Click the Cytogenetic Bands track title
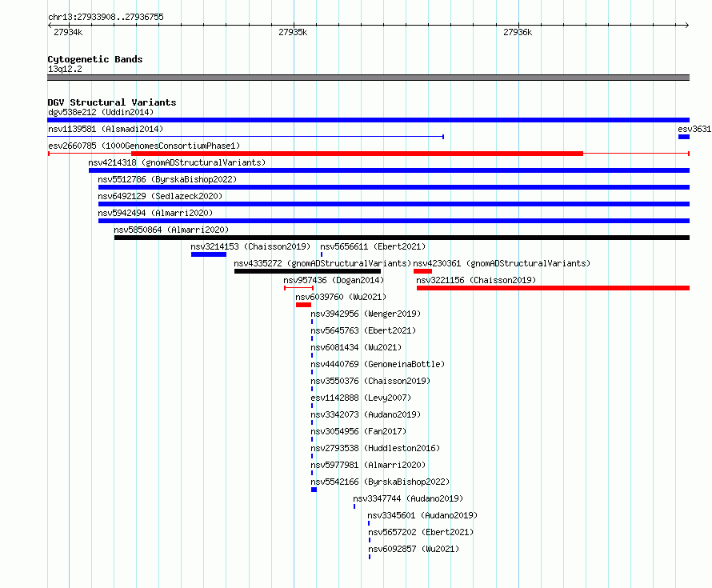The width and height of the screenshot is (712, 588). point(95,59)
